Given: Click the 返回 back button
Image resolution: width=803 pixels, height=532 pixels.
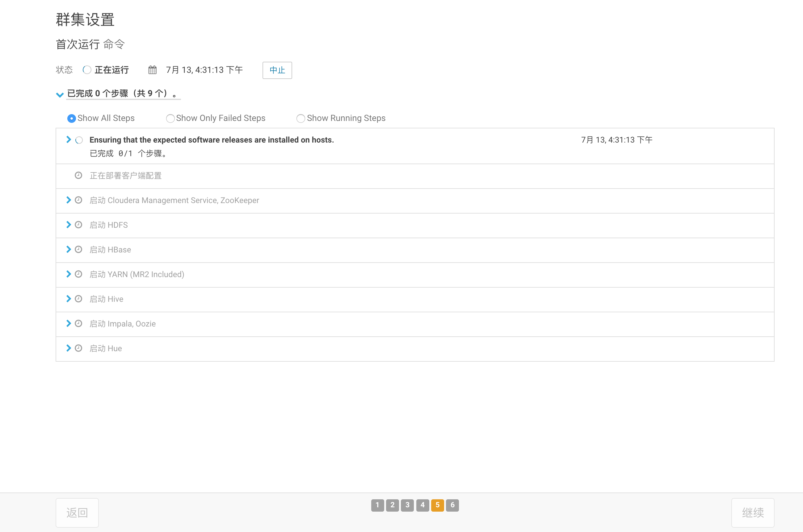Looking at the screenshot, I should (x=77, y=512).
